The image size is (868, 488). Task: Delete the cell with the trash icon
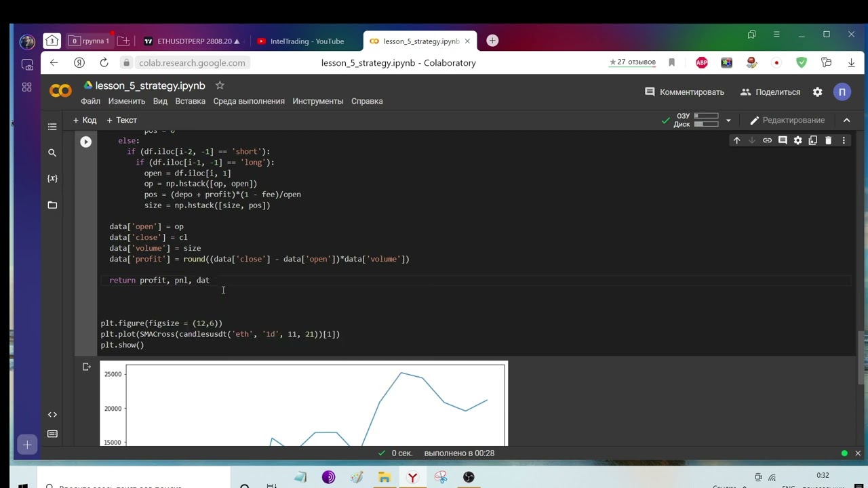click(x=828, y=140)
